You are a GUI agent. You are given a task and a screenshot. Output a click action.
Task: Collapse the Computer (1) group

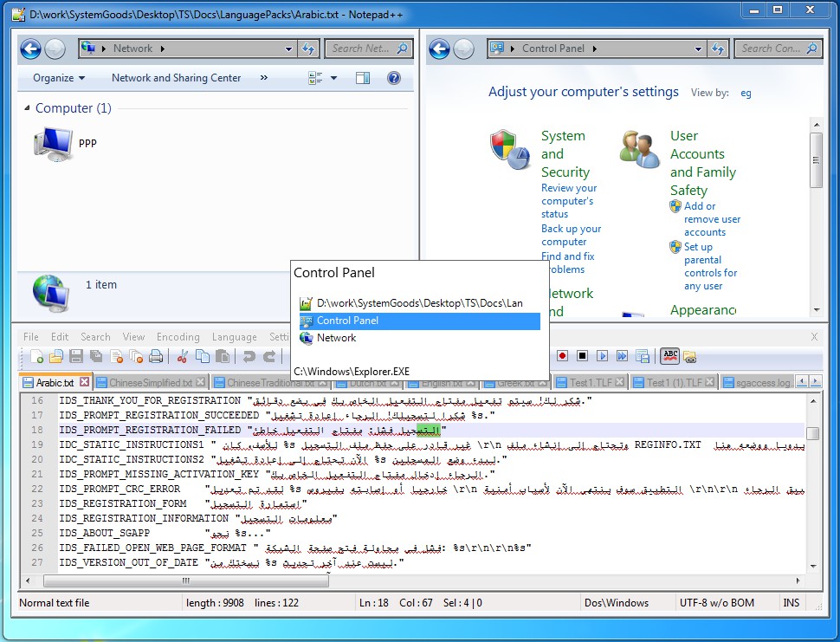[27, 108]
